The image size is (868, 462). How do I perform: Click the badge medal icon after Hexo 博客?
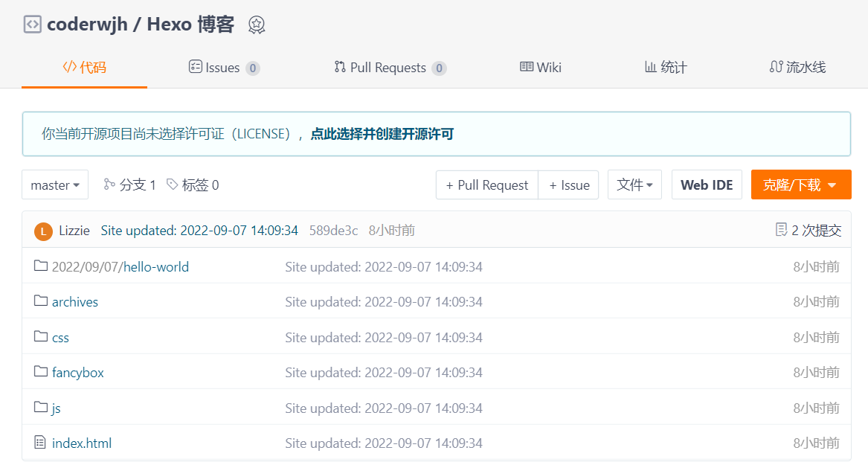coord(257,25)
